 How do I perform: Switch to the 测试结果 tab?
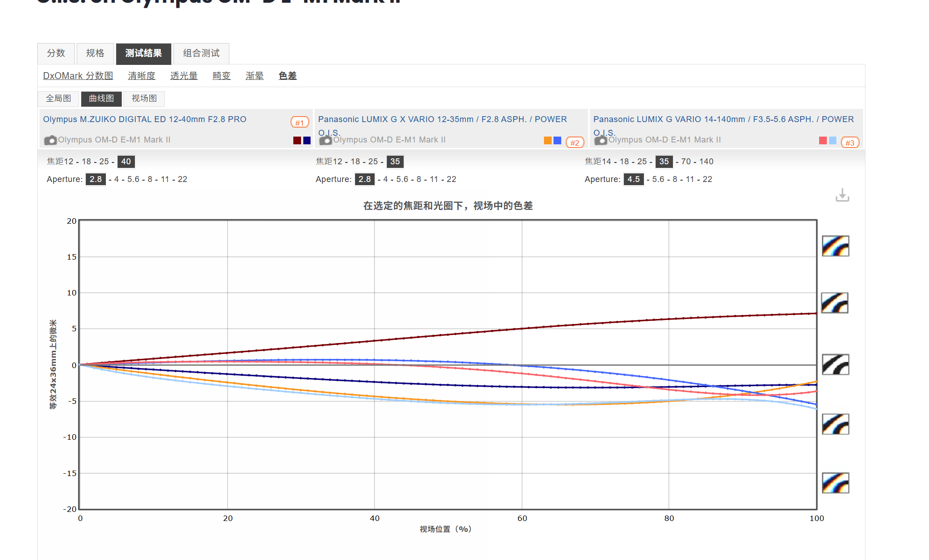click(x=143, y=54)
